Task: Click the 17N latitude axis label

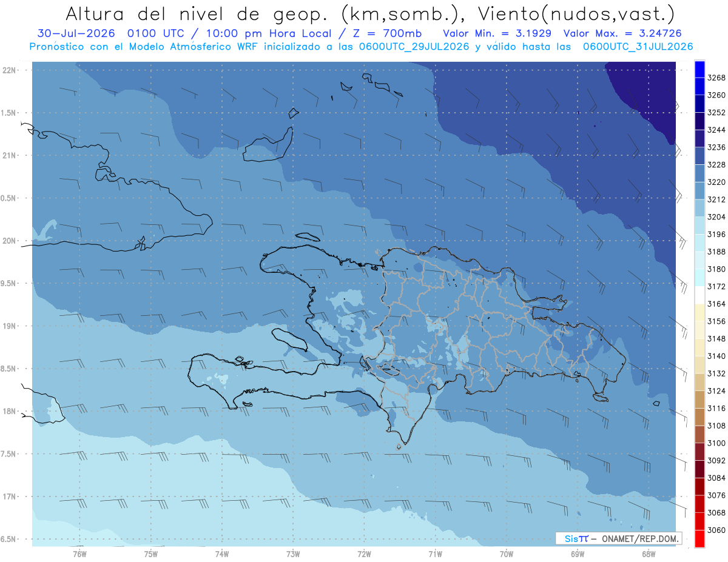Action: pos(10,497)
